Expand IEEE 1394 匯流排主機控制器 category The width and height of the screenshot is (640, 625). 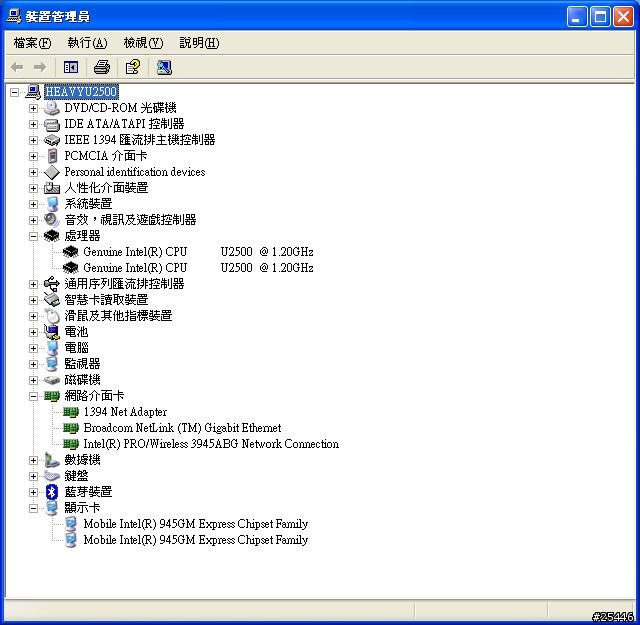pyautogui.click(x=33, y=140)
